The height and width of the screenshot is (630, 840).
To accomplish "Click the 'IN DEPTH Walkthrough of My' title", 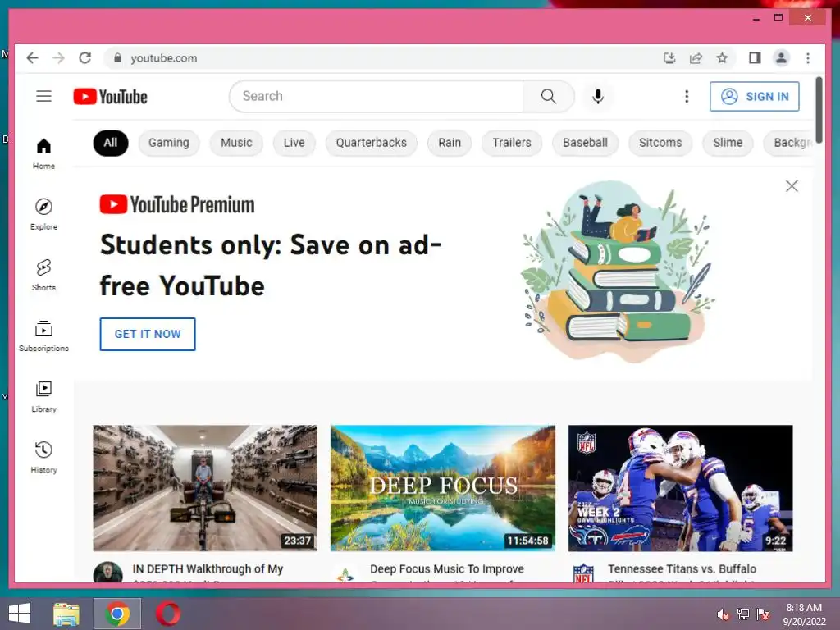I will click(x=208, y=569).
